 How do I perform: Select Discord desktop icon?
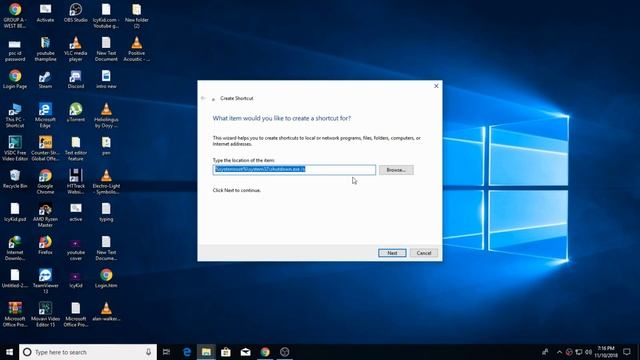[x=76, y=80]
